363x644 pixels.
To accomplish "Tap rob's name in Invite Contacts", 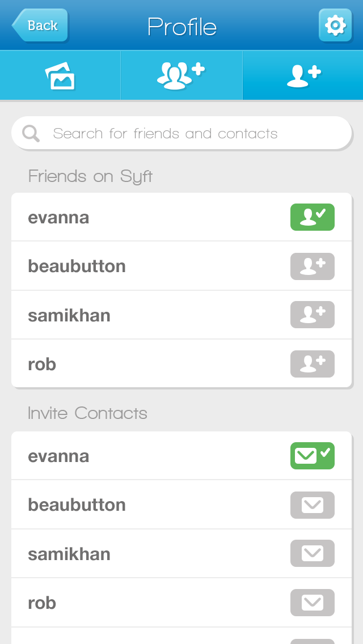I will [x=42, y=603].
